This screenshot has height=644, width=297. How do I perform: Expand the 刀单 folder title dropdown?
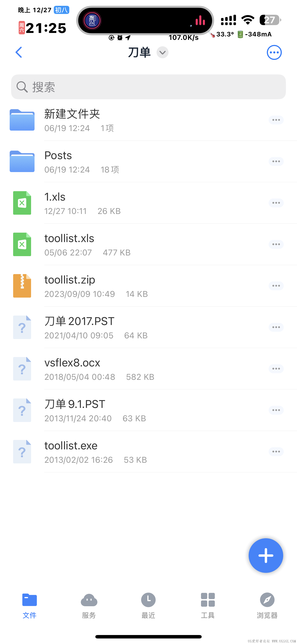(163, 53)
